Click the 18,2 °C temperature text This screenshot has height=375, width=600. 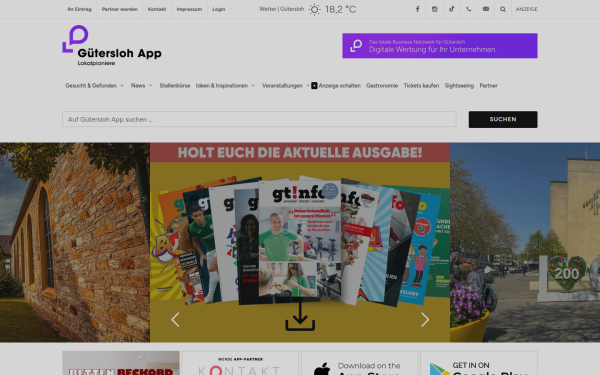(x=341, y=9)
